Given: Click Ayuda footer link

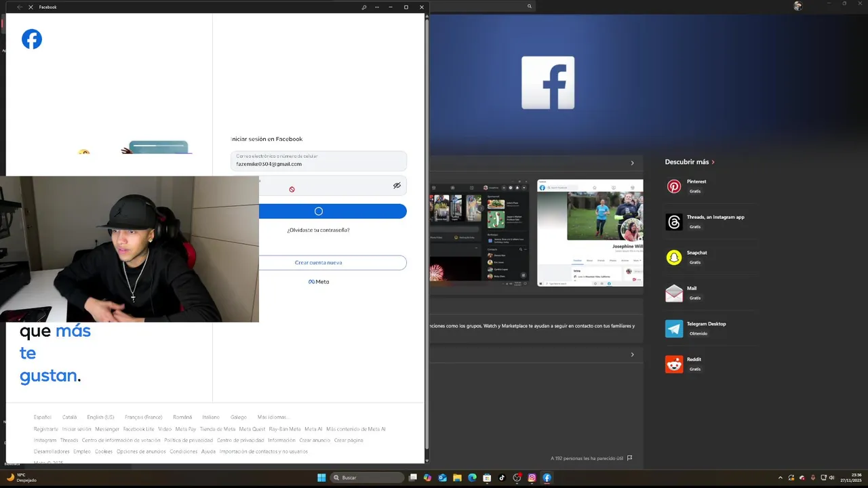Looking at the screenshot, I should point(208,451).
